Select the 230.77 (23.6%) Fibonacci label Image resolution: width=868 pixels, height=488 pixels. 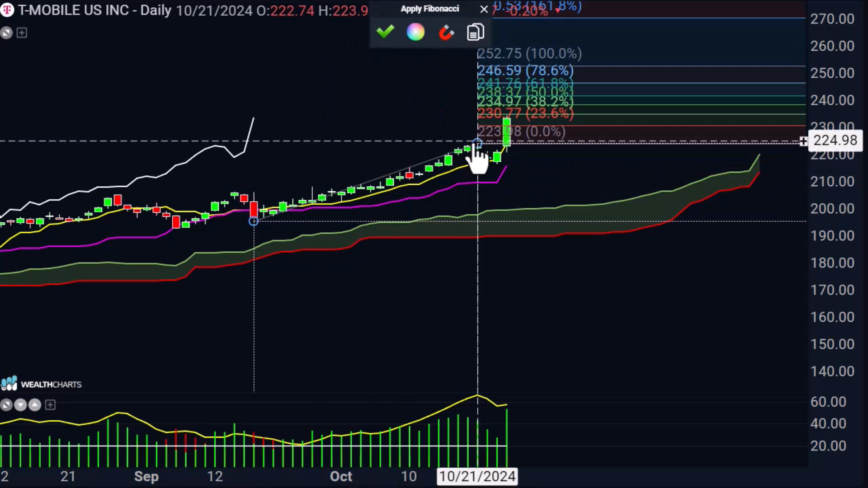click(525, 113)
